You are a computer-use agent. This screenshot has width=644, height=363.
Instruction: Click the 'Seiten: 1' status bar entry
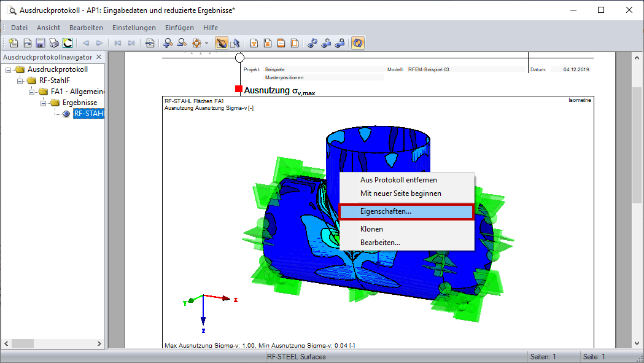point(543,357)
